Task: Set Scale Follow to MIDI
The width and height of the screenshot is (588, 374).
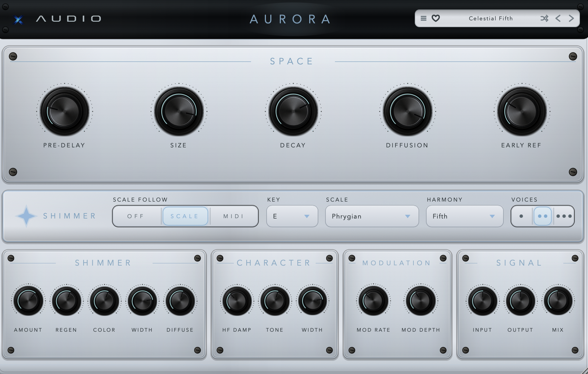Action: [234, 216]
